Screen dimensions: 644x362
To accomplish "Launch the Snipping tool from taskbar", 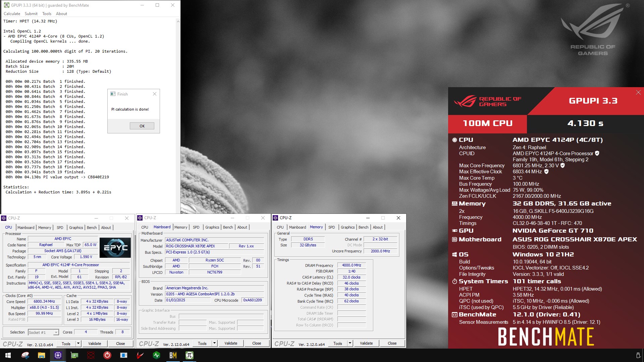I will pyautogui.click(x=25, y=355).
